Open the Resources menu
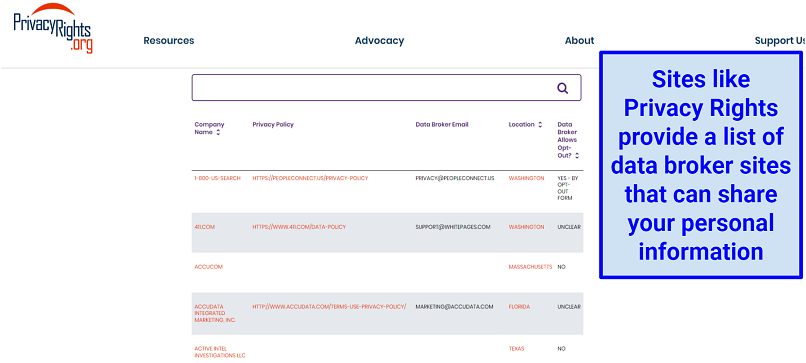This screenshot has height=363, width=806. (x=169, y=41)
